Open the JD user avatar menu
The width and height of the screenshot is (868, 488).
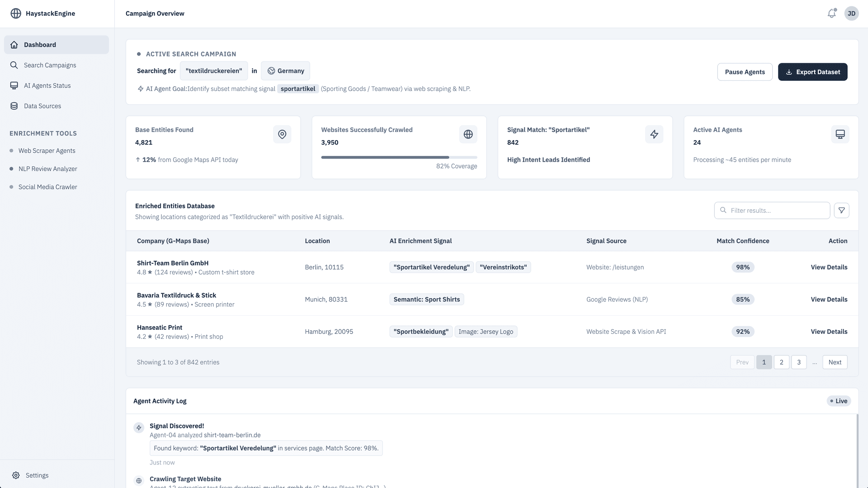[x=851, y=14]
